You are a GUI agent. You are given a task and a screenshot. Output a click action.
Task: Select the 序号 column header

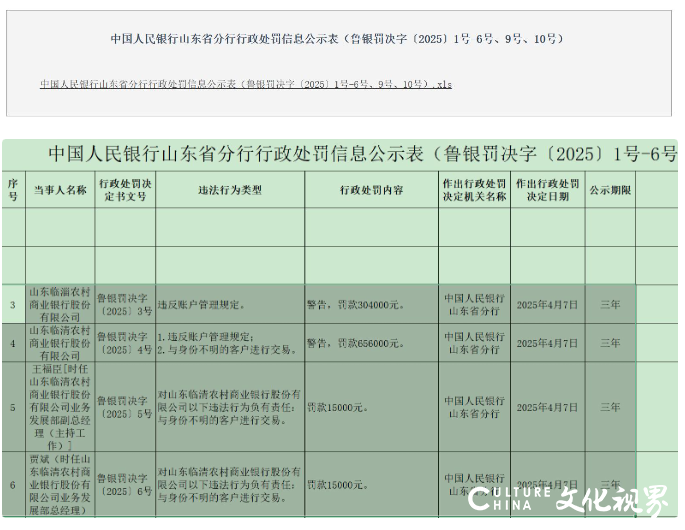pyautogui.click(x=14, y=190)
